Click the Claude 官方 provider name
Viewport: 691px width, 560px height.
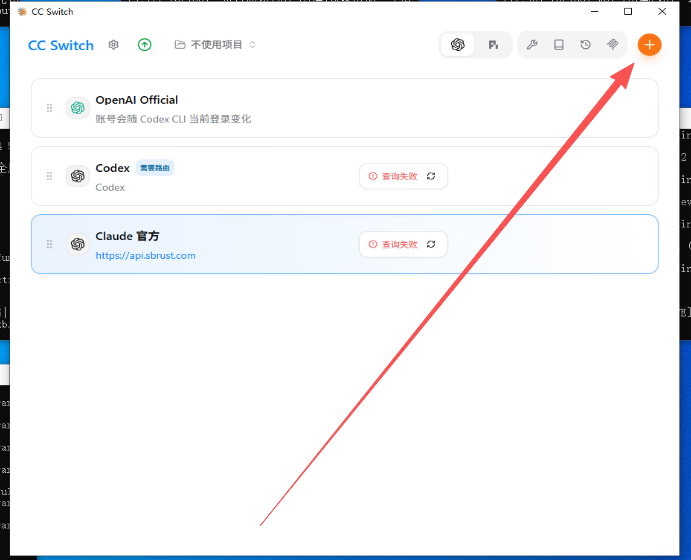click(x=127, y=236)
